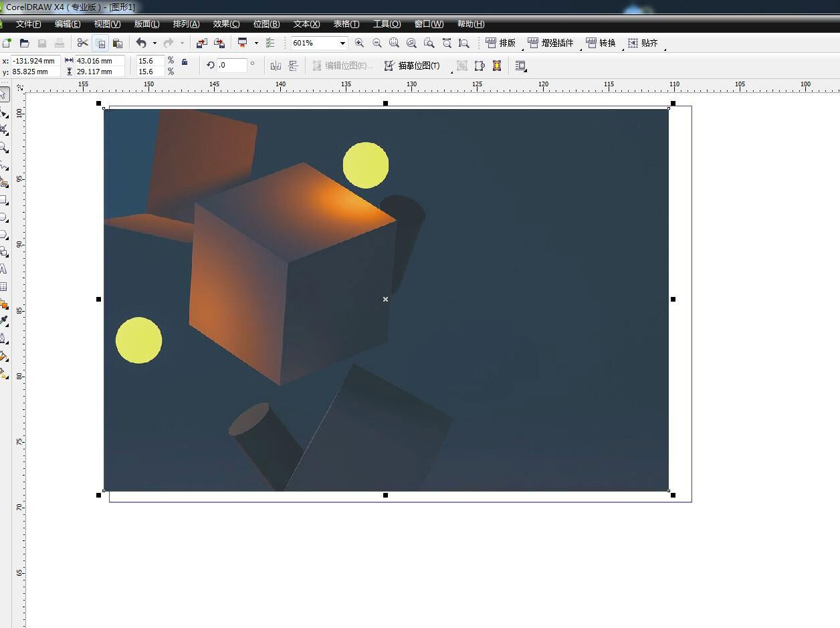Select the Eyedropper tool in toolbox

[x=4, y=321]
